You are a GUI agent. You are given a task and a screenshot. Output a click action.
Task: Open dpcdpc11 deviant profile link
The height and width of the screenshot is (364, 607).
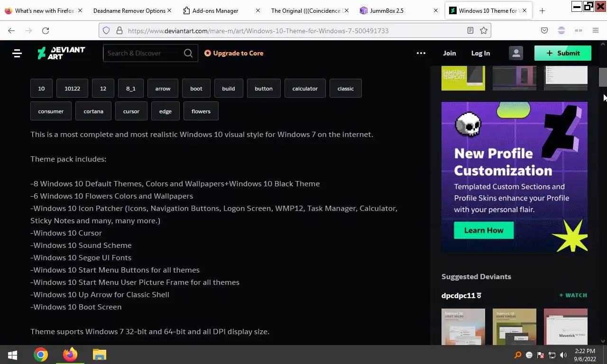[x=461, y=295]
